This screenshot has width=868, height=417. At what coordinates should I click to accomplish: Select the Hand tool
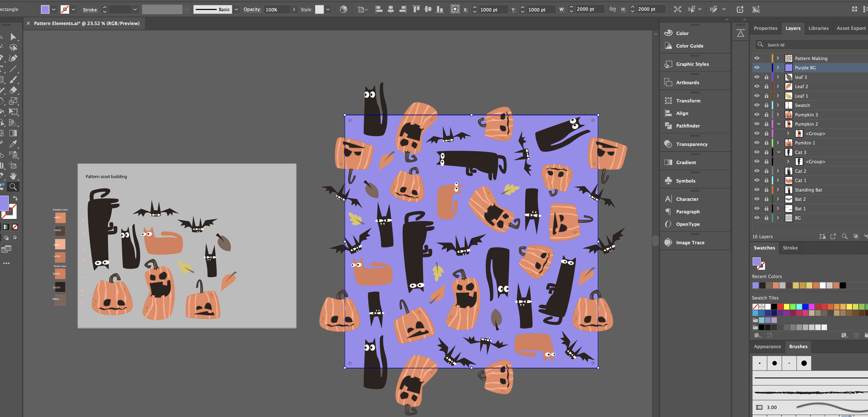13,176
